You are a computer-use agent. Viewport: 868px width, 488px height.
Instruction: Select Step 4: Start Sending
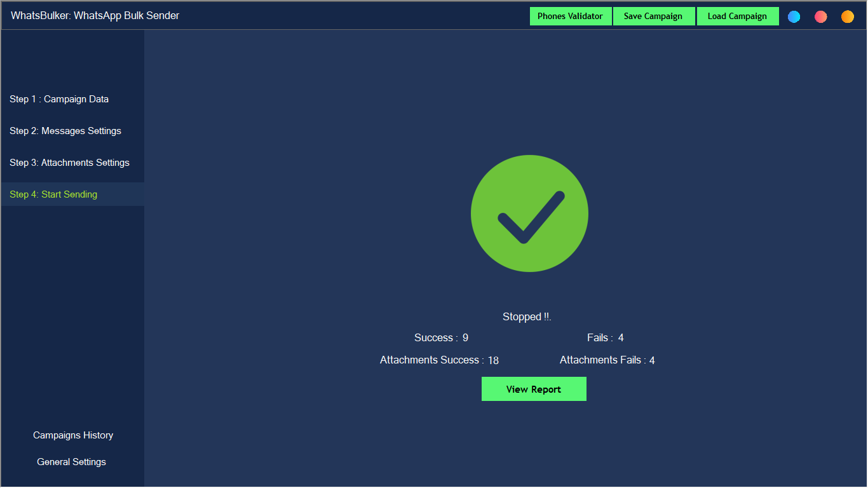(x=72, y=194)
